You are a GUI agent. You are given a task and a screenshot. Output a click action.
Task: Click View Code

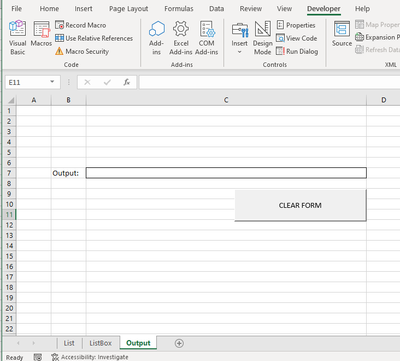click(x=297, y=38)
